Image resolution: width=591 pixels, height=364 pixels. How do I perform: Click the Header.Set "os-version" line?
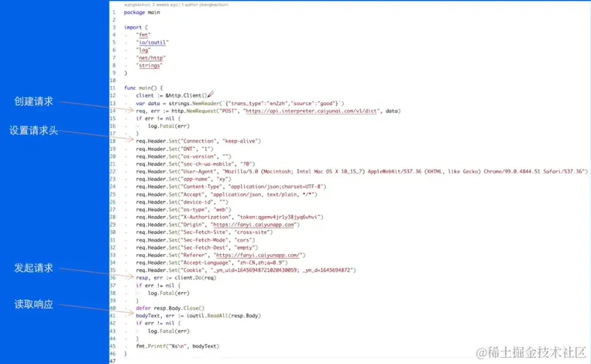pyautogui.click(x=184, y=156)
